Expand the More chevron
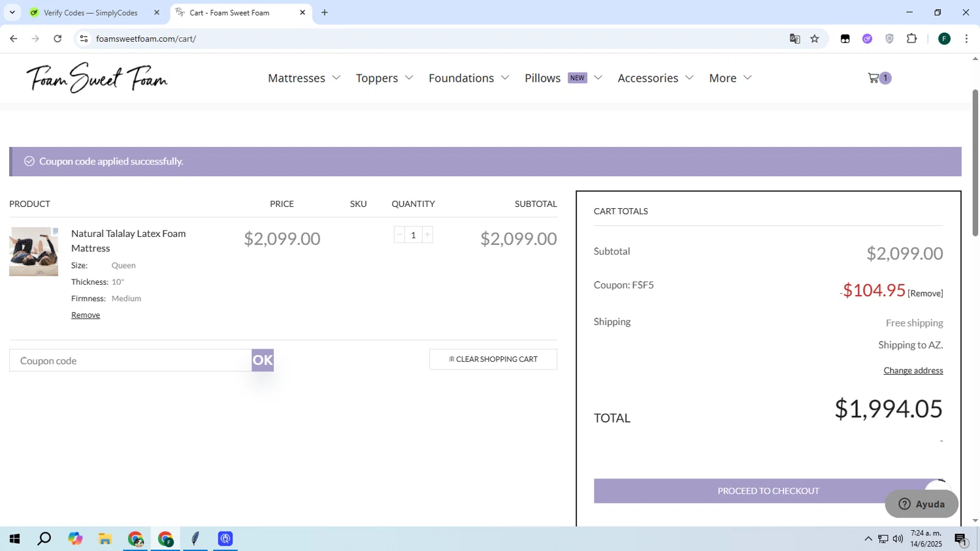This screenshot has height=551, width=980. click(x=747, y=78)
